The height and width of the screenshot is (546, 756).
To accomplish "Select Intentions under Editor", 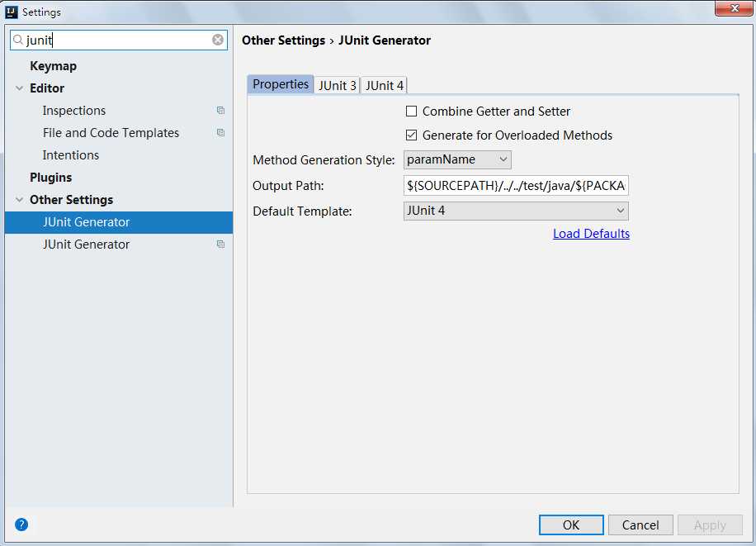I will (71, 155).
